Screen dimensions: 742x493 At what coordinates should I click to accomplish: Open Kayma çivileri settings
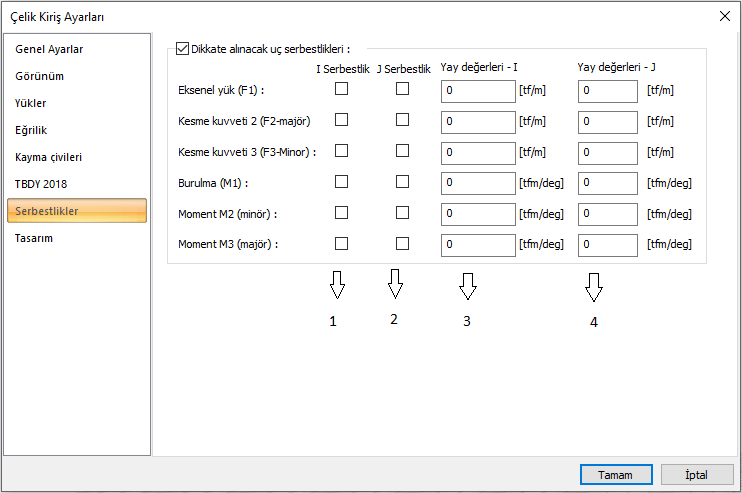click(48, 157)
